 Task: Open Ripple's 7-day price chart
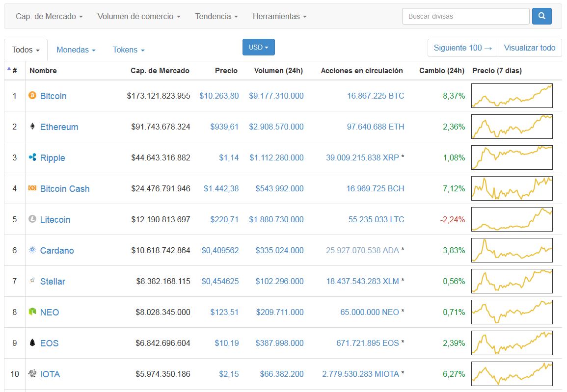(512, 157)
